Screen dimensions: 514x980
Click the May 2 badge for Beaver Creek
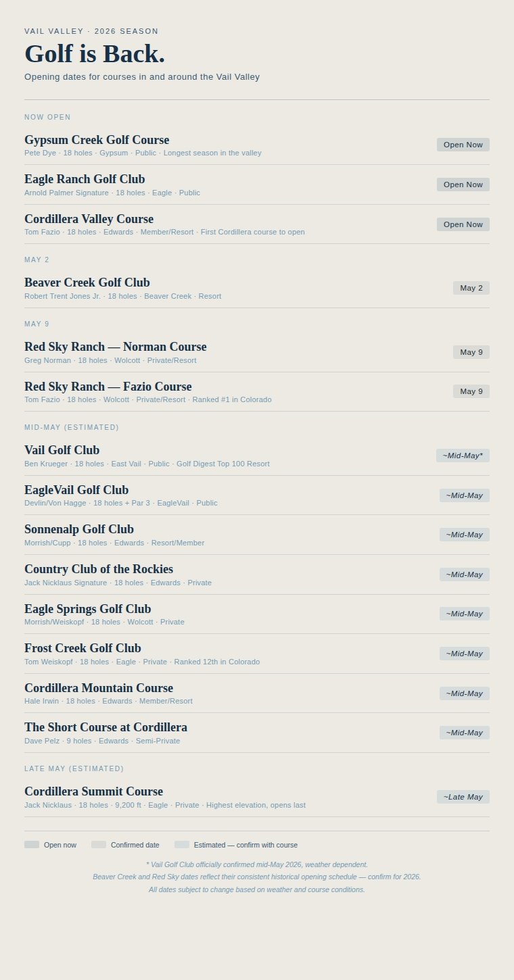[x=471, y=288]
